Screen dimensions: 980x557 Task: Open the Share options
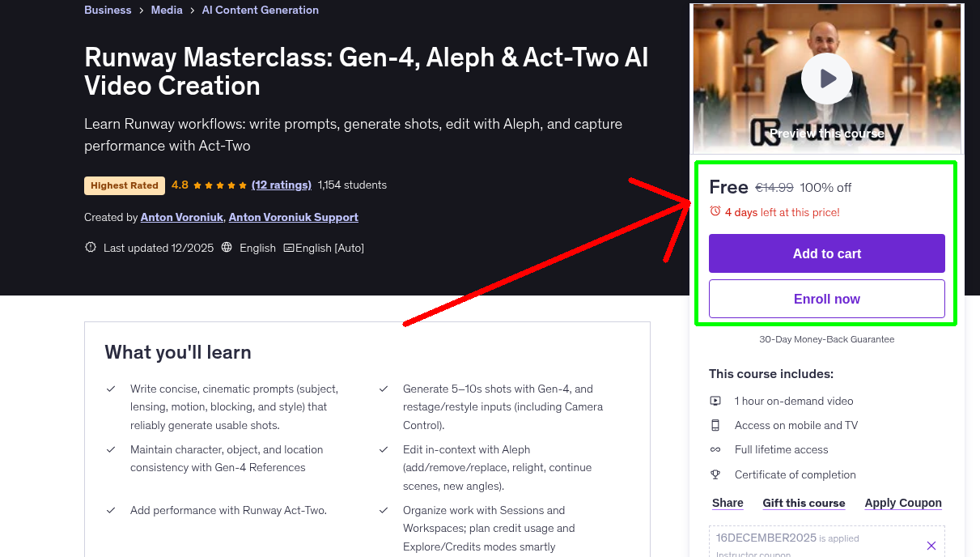coord(726,503)
